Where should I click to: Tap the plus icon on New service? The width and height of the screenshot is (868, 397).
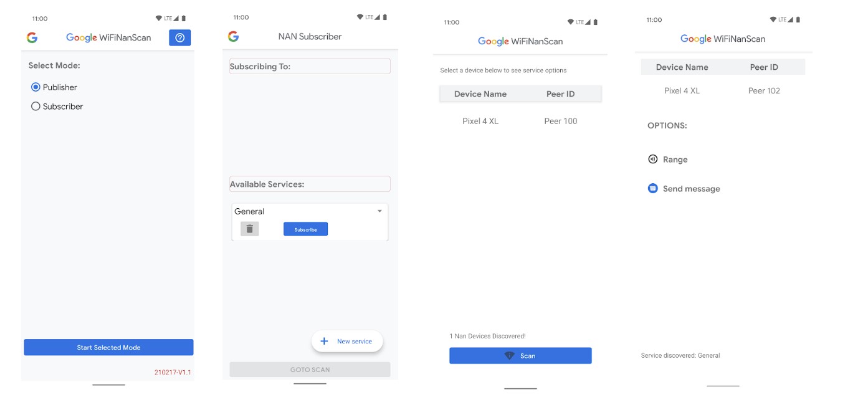point(324,342)
